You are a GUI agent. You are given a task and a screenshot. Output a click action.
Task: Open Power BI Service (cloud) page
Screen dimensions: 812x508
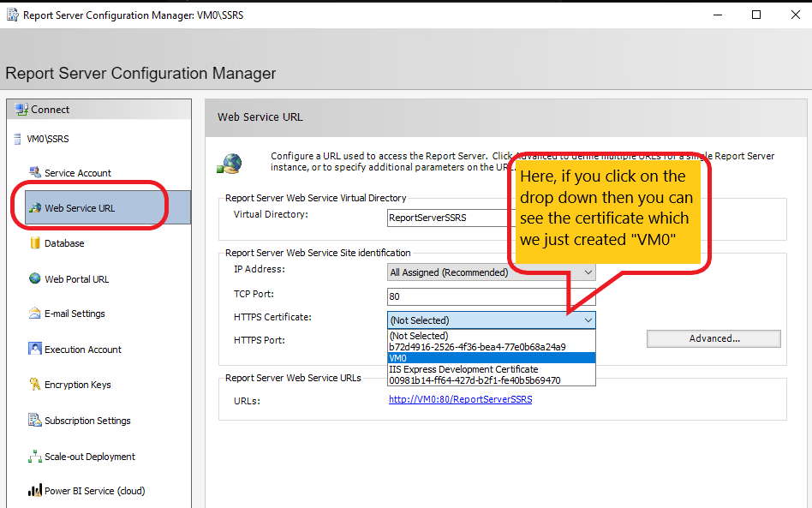[x=95, y=491]
